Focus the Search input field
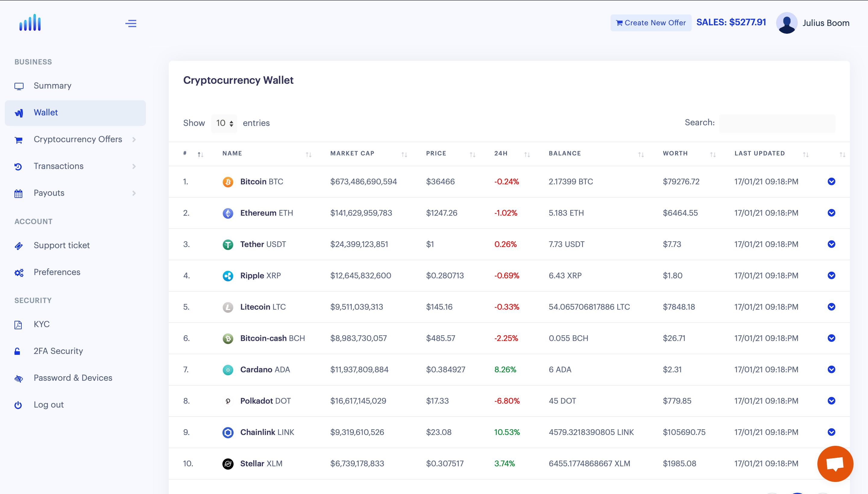Viewport: 868px width, 494px height. 777,123
